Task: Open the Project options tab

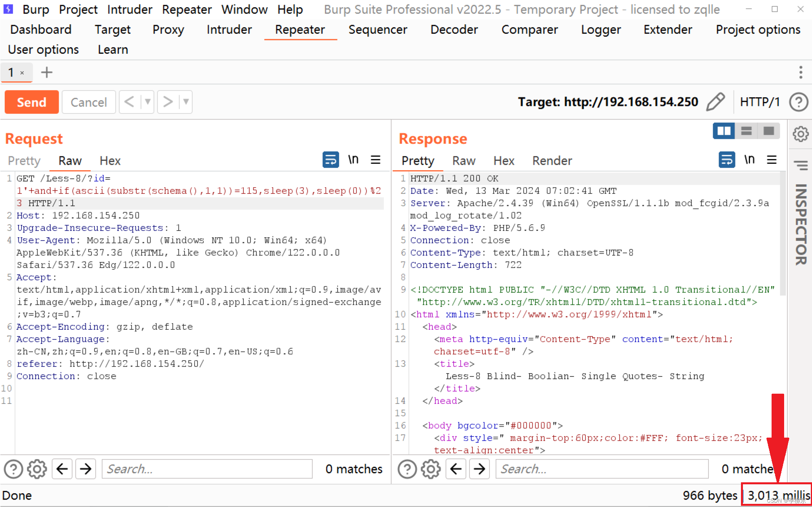Action: [x=758, y=30]
